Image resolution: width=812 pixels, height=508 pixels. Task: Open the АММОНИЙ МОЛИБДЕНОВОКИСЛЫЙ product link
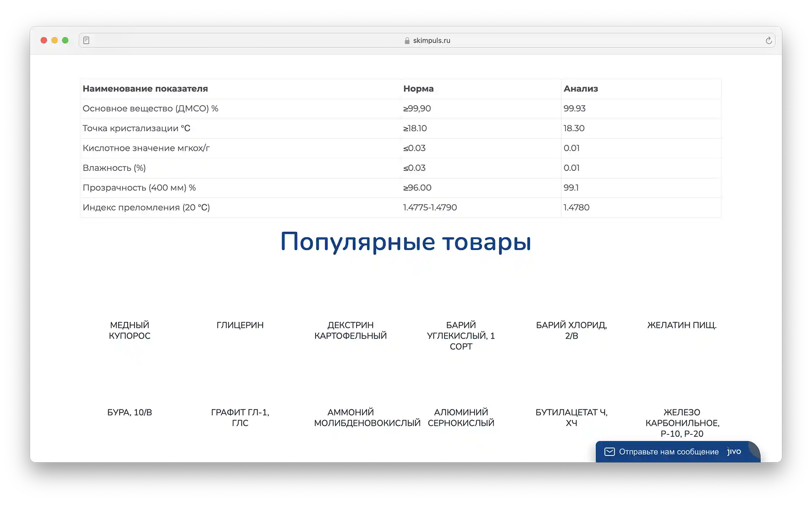coord(367,417)
